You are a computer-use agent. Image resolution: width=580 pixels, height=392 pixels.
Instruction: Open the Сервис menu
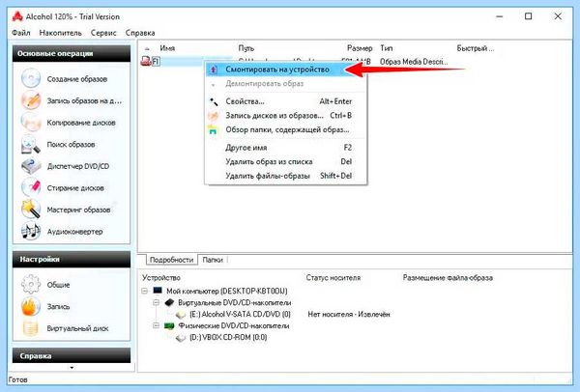tap(103, 33)
